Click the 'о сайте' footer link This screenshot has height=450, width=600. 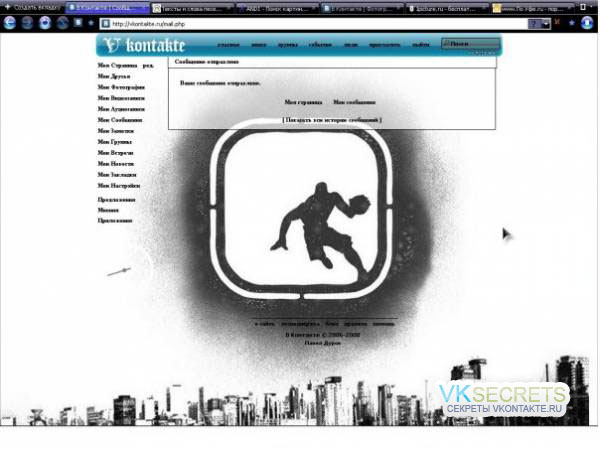point(264,324)
